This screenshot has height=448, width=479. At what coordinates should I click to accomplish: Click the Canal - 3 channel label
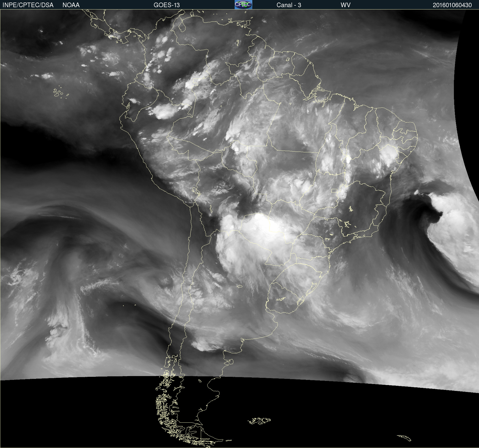point(289,5)
